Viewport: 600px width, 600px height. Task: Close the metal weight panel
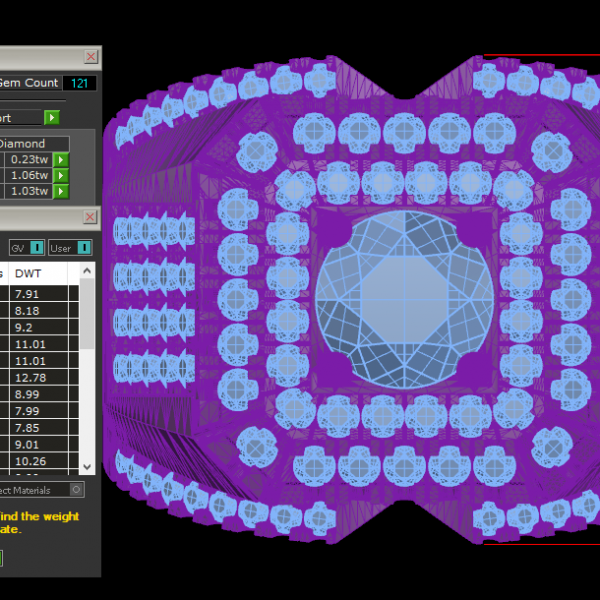tap(91, 217)
